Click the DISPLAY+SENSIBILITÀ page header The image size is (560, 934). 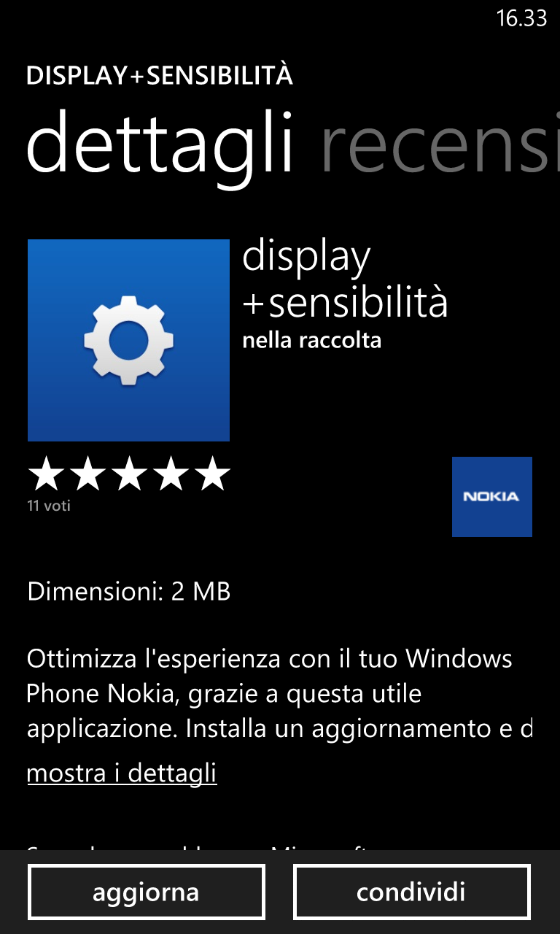coord(160,75)
